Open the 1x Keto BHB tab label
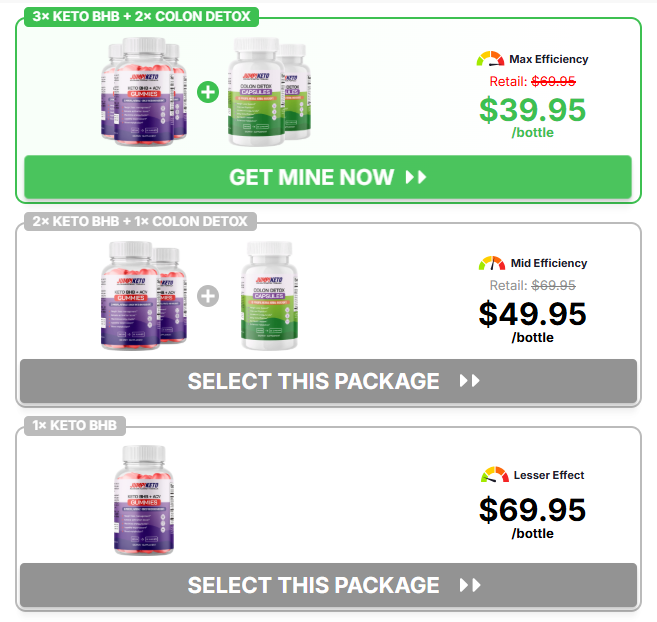The width and height of the screenshot is (657, 622). [x=75, y=425]
